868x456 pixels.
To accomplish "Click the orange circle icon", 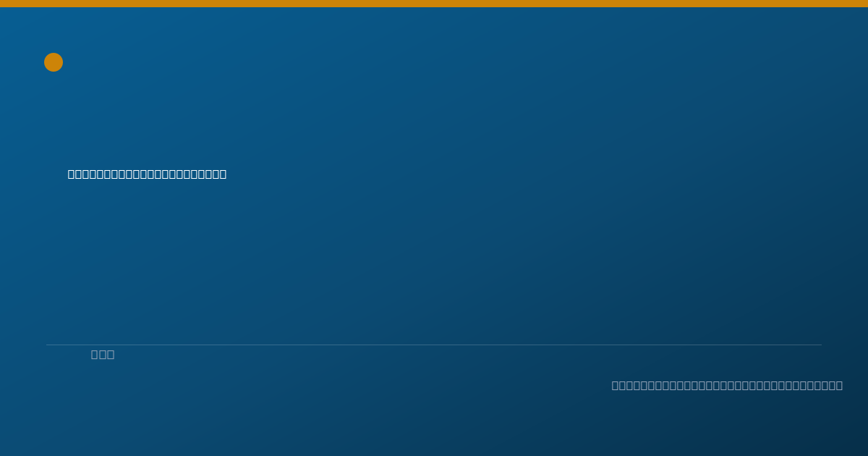I will [54, 62].
